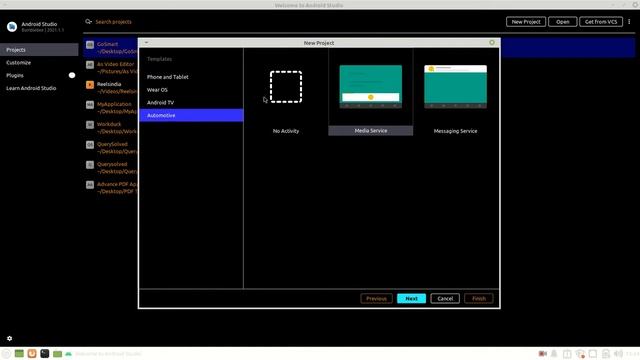Click Next in New Project dialog
The height and width of the screenshot is (360, 640).
[411, 298]
